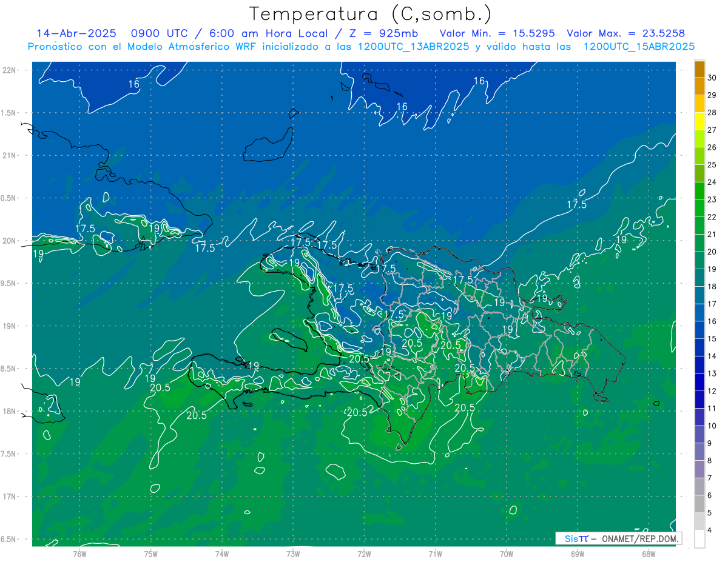This screenshot has width=728, height=562.
Task: Click the longitude label "68W"
Action: pos(649,554)
